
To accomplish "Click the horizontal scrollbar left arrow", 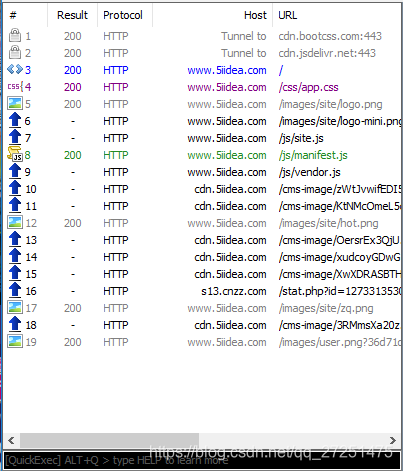I will point(11,440).
